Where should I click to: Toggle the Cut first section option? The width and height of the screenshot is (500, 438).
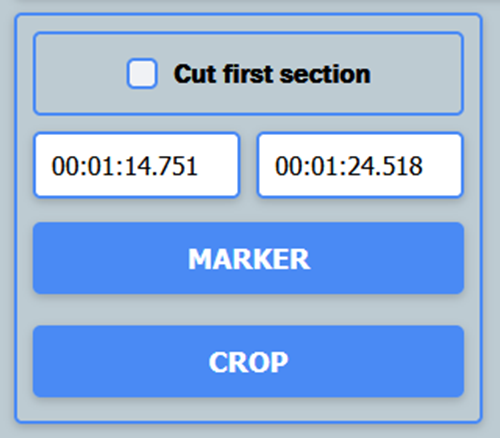142,74
